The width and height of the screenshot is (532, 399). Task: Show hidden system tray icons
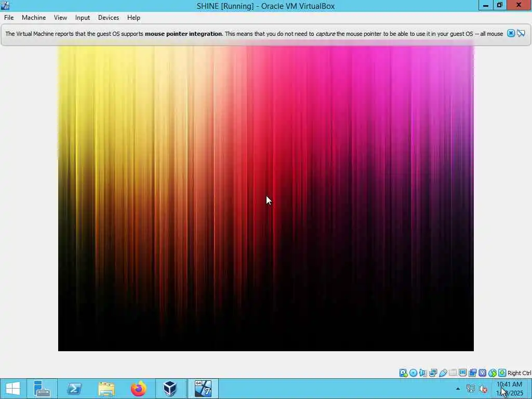458,389
